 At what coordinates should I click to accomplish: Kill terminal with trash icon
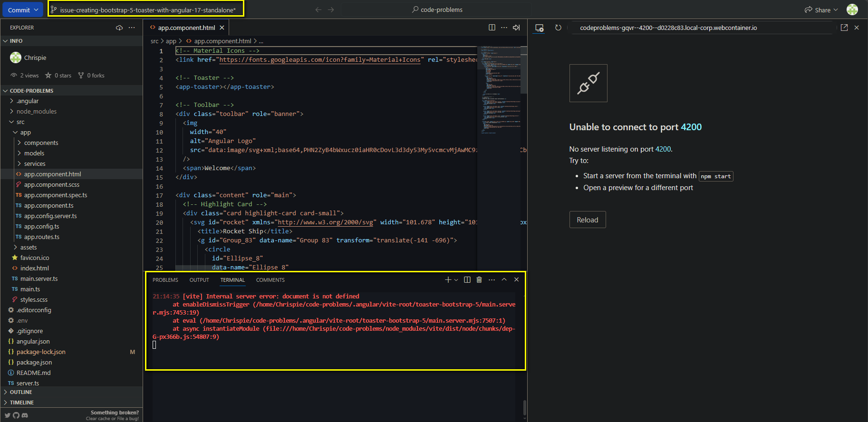click(479, 280)
